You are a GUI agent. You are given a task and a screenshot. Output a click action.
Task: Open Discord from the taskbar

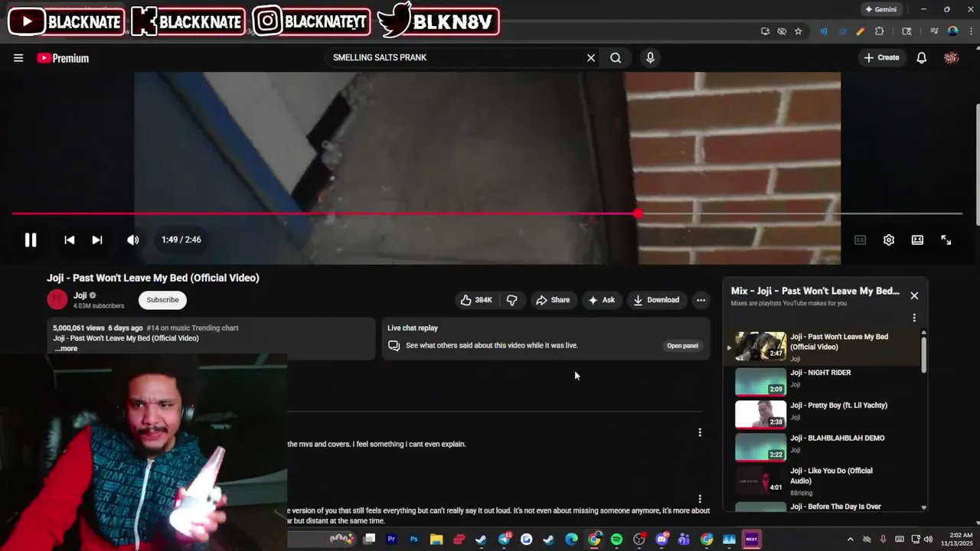click(661, 540)
